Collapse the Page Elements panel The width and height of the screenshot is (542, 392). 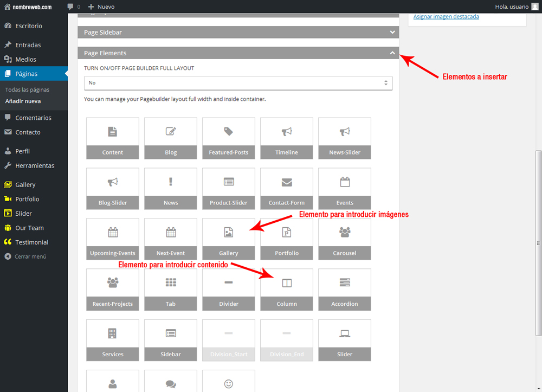click(x=392, y=53)
